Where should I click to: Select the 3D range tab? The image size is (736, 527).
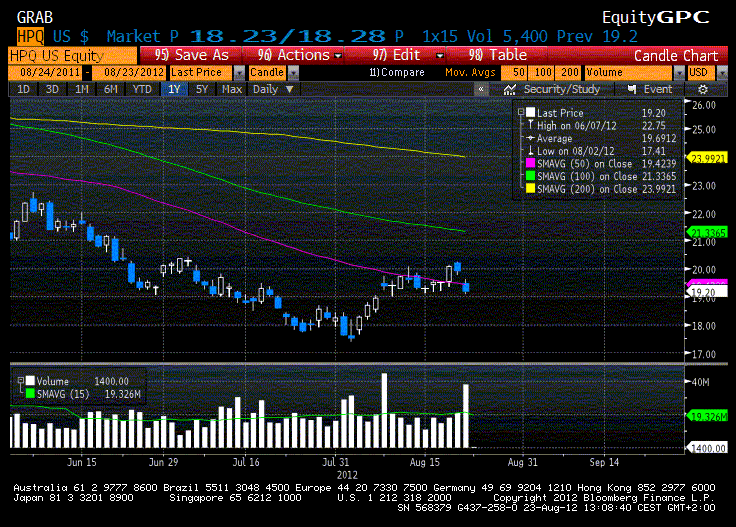tap(52, 89)
